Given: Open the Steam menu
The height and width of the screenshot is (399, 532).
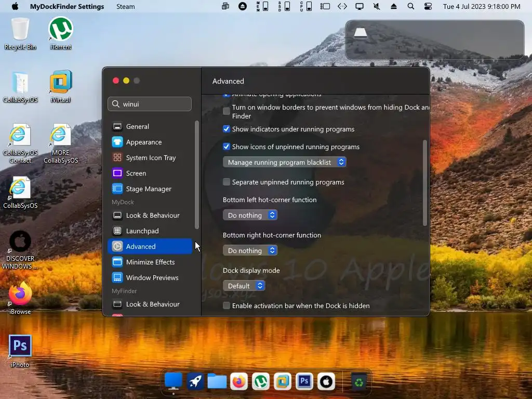Looking at the screenshot, I should (x=126, y=6).
